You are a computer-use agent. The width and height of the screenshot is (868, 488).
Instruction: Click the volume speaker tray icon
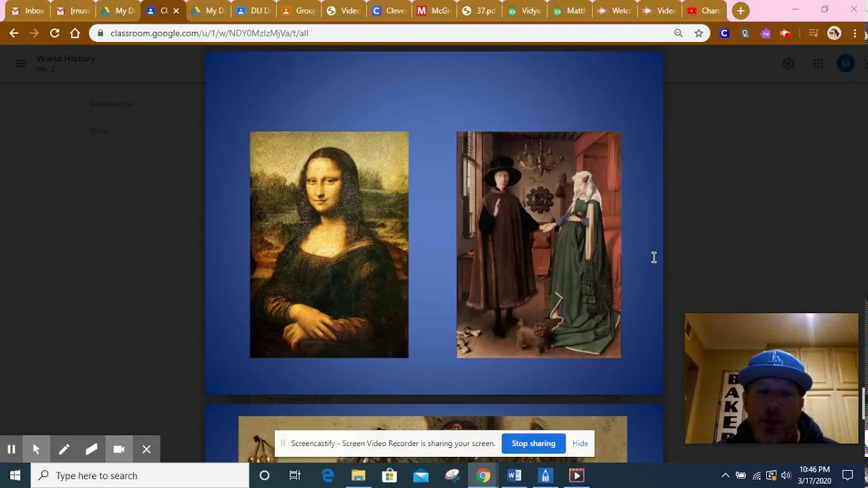click(786, 476)
